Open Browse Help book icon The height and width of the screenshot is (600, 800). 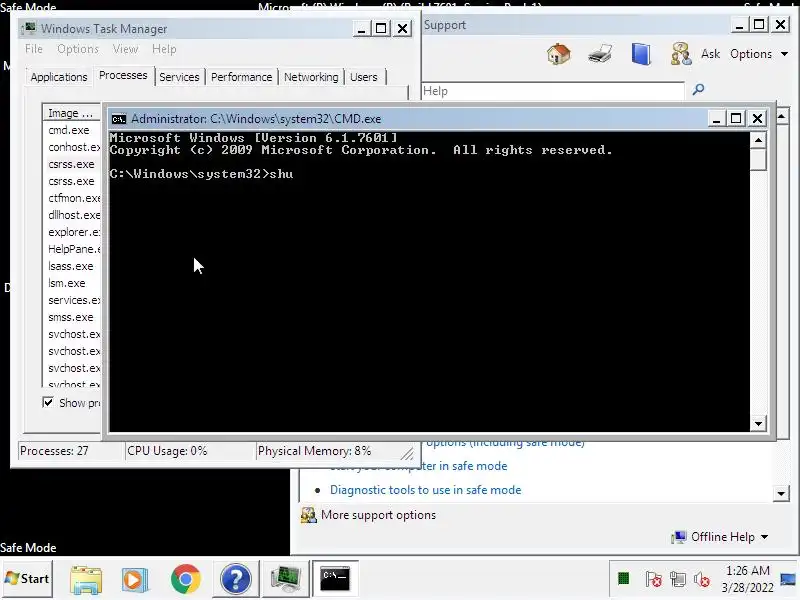[x=641, y=54]
